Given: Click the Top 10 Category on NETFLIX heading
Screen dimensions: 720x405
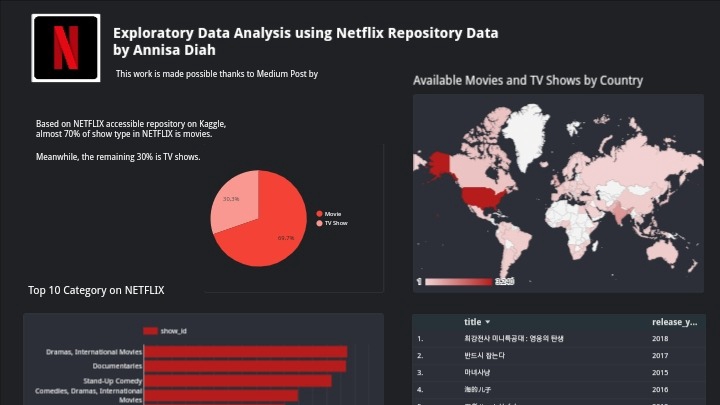Looking at the screenshot, I should [x=96, y=290].
